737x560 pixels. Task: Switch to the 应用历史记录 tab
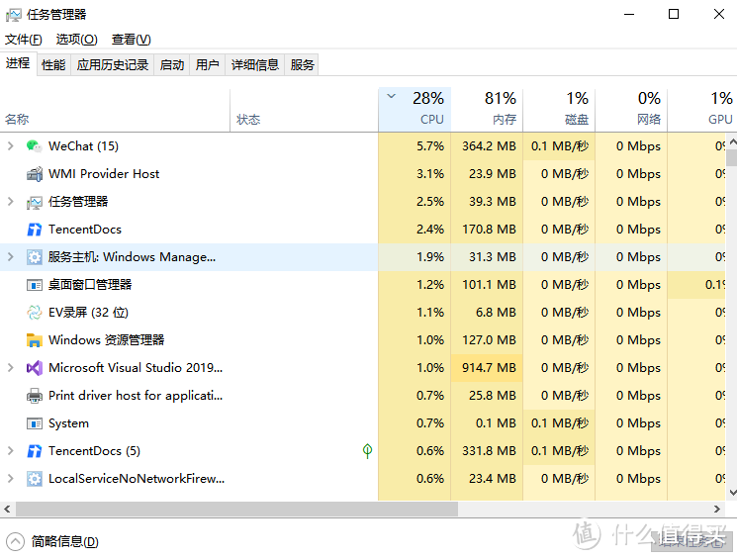[113, 65]
